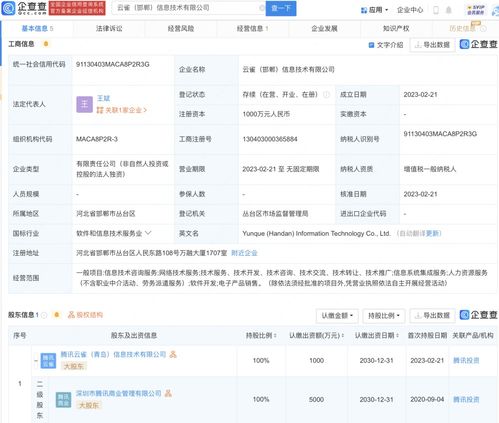The image size is (499, 423).
Task: Click the SVIP 会员服务 badge
Action: 476,10
